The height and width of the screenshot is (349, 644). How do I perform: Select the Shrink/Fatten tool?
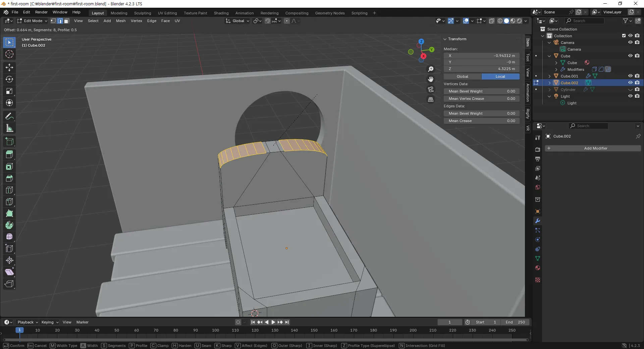(9, 260)
